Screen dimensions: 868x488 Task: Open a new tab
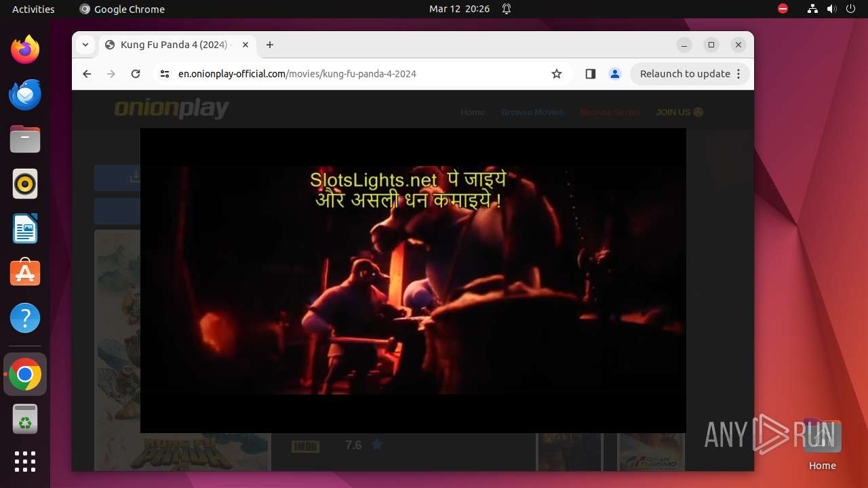pyautogui.click(x=270, y=45)
